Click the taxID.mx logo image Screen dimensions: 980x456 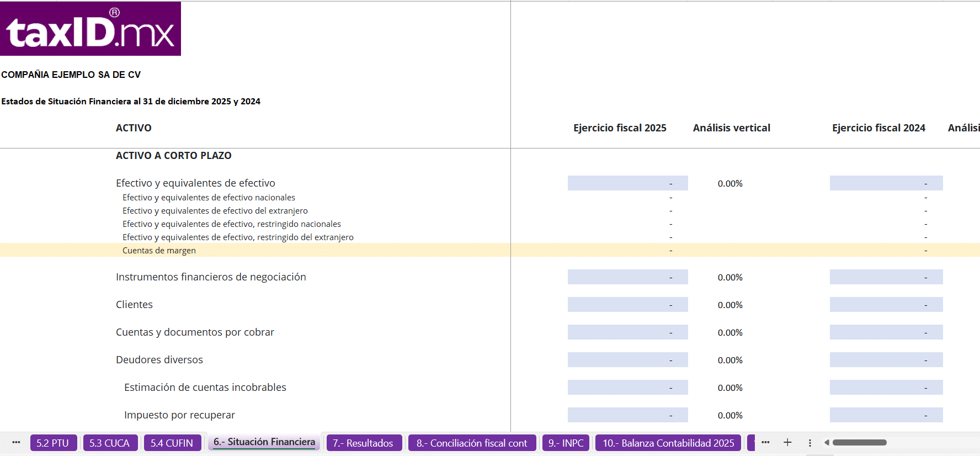90,29
